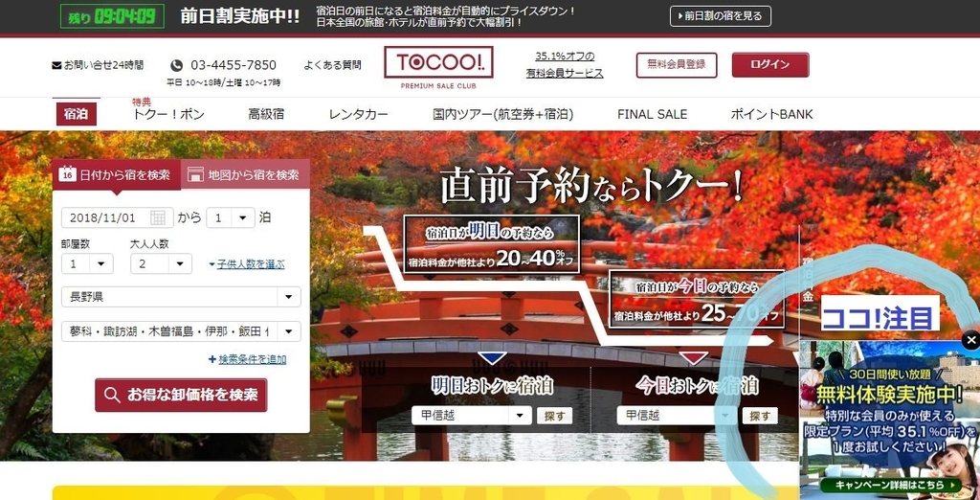Image resolution: width=980 pixels, height=500 pixels.
Task: Open よくある質問 link
Action: [332, 65]
